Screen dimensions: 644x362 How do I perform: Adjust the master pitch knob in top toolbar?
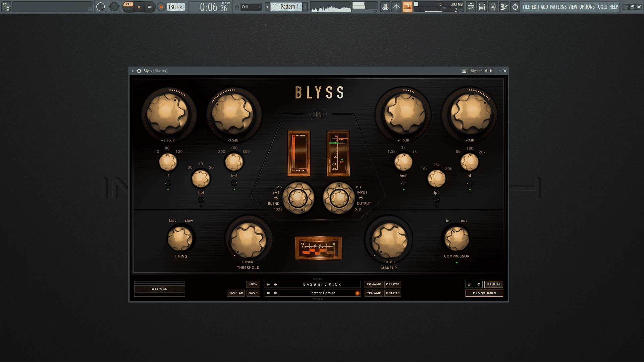[x=114, y=7]
